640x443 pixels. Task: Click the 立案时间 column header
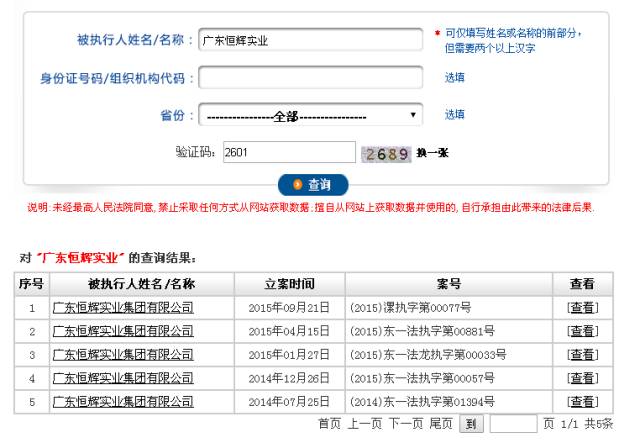pyautogui.click(x=289, y=284)
